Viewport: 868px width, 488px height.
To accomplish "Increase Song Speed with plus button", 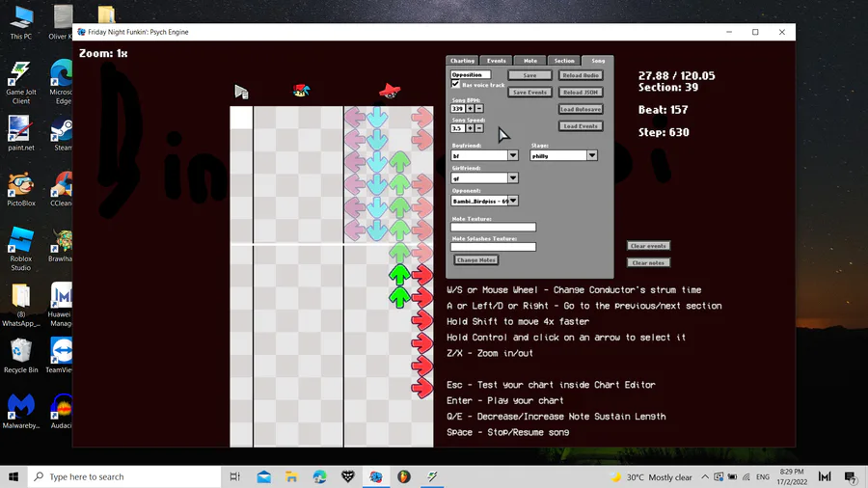I will point(470,128).
